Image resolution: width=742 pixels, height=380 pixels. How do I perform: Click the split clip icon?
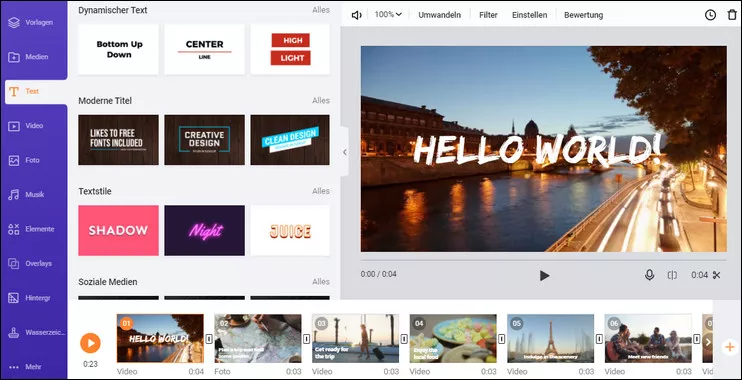tap(672, 275)
